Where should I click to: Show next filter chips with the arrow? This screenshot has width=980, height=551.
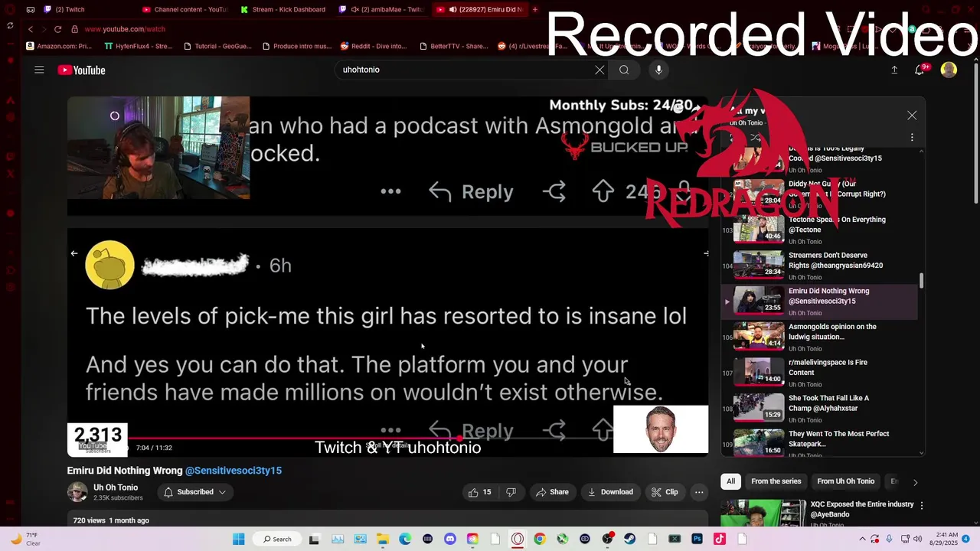click(915, 482)
